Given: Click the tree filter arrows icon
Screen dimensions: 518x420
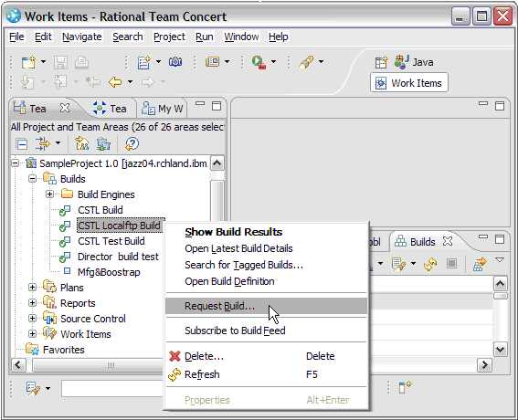Looking at the screenshot, I should 43,144.
